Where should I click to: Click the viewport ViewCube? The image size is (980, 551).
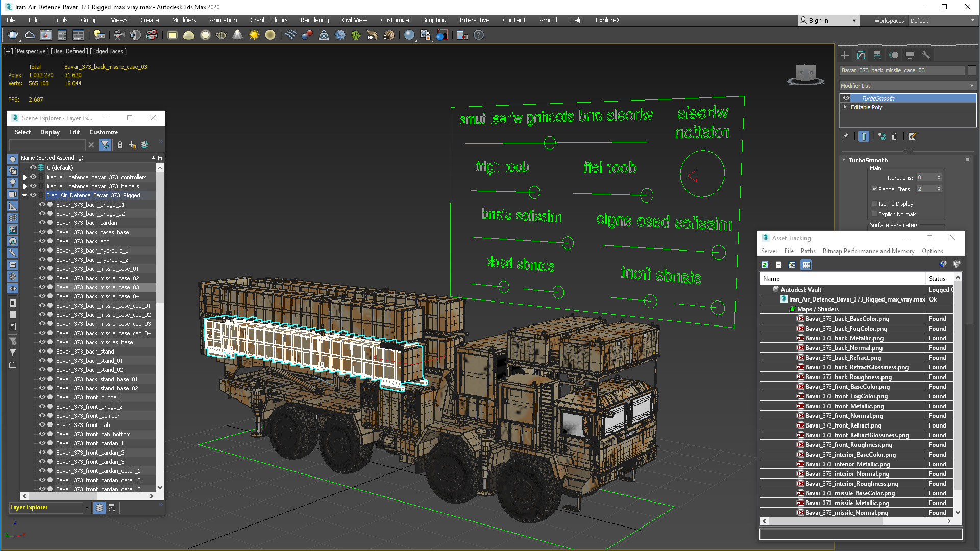[805, 75]
